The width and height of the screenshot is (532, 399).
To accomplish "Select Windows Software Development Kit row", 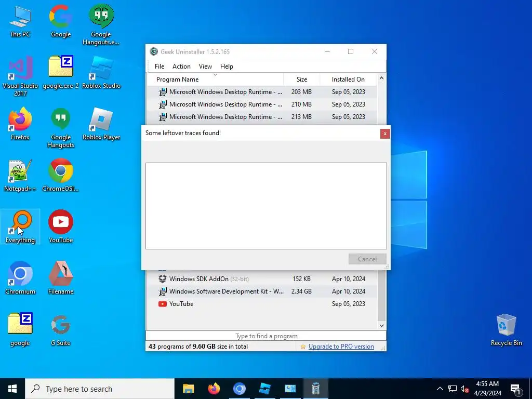I will coord(262,291).
